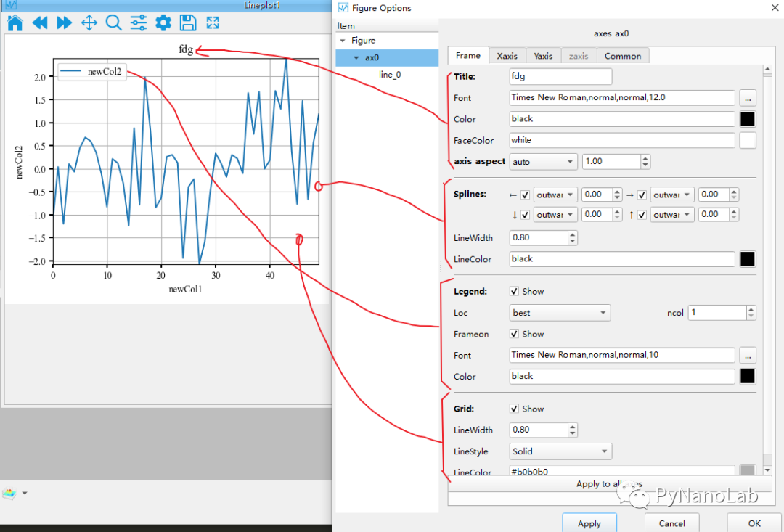
Task: Open the Legend Color black swatch
Action: pyautogui.click(x=748, y=377)
